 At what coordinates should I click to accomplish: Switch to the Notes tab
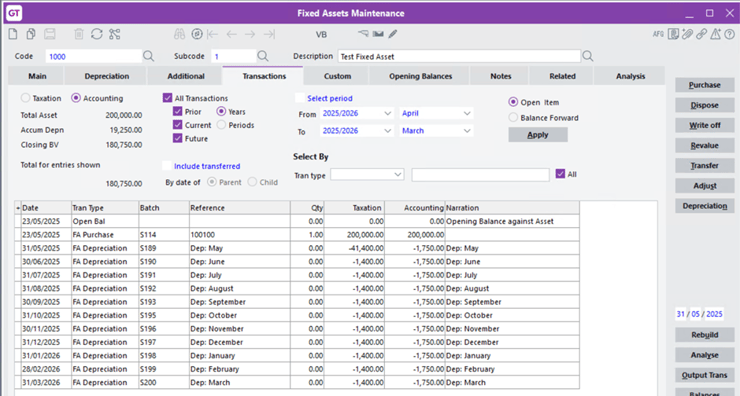tap(500, 76)
